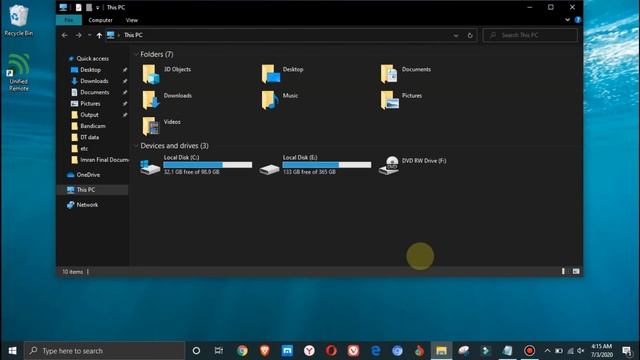This screenshot has height=360, width=640.
Task: Open the Help question mark icon
Action: pos(578,20)
